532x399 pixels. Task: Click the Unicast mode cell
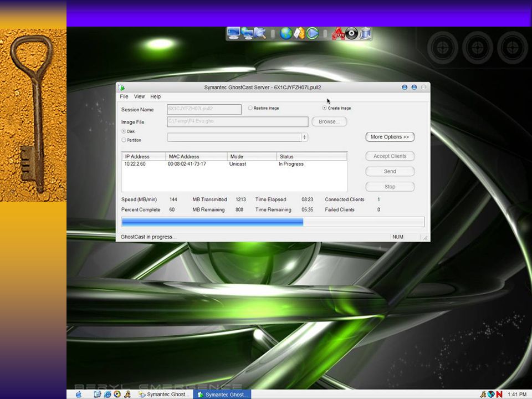238,164
